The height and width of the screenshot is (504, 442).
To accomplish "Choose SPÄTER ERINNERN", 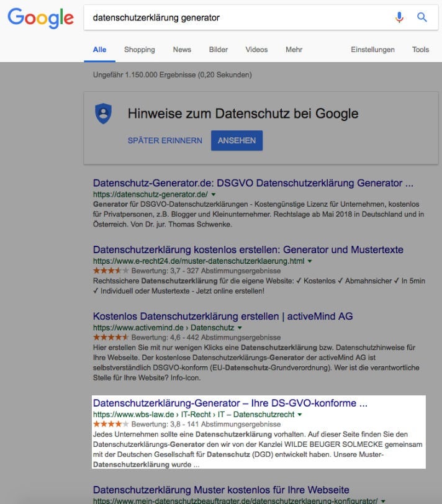I will (165, 141).
